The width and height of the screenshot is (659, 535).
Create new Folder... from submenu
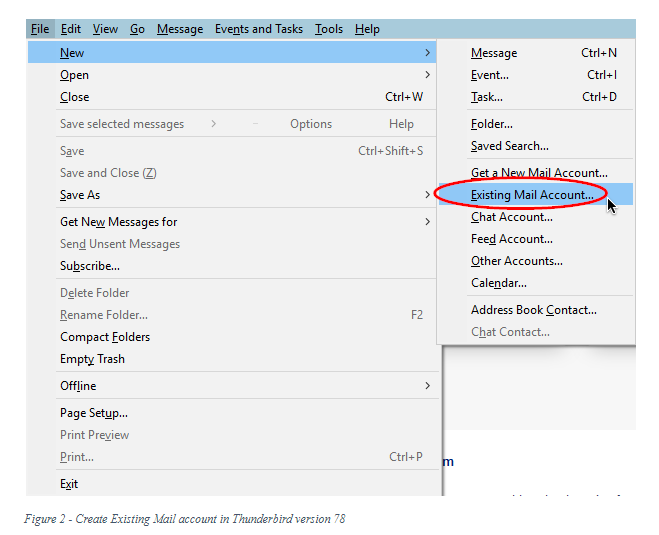pyautogui.click(x=536, y=124)
